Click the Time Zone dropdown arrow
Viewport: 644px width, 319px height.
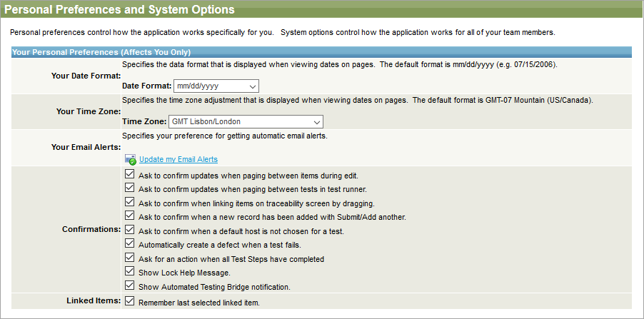(x=316, y=121)
